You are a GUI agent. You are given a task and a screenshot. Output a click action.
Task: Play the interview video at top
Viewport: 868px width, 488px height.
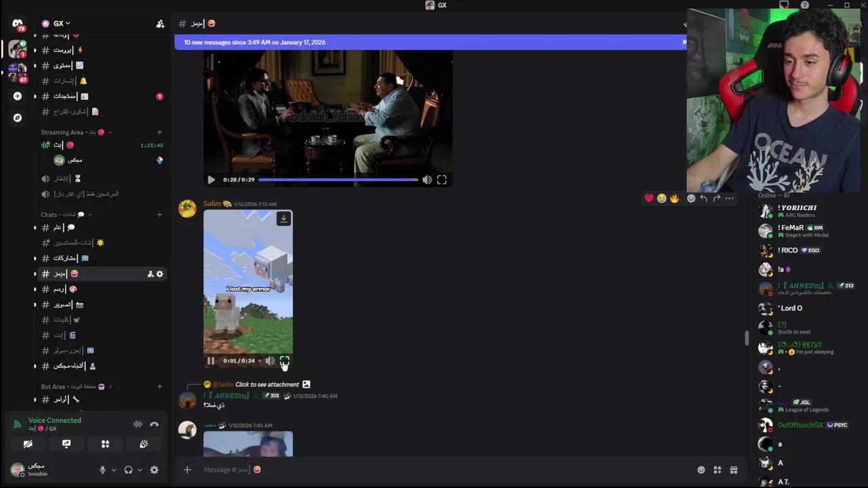211,180
